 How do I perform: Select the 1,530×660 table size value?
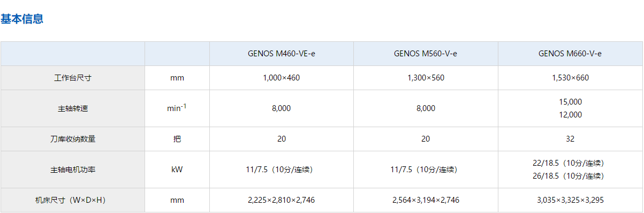pos(571,78)
